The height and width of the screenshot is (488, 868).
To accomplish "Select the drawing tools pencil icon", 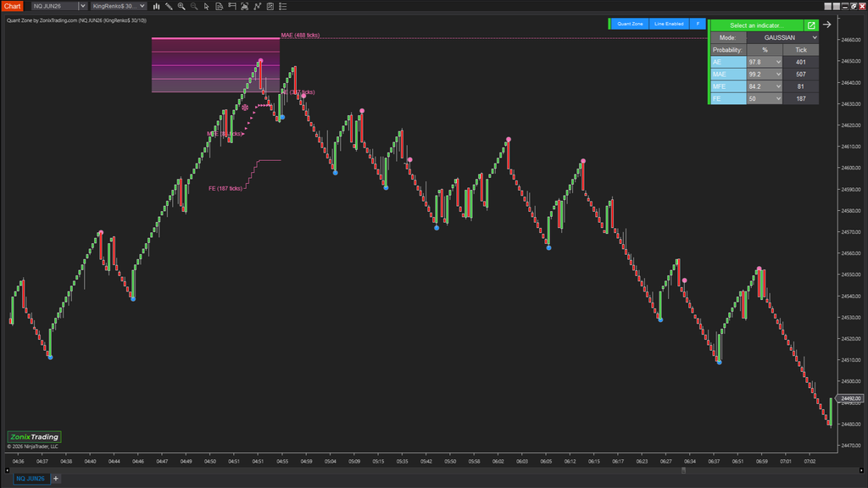I will 169,6.
